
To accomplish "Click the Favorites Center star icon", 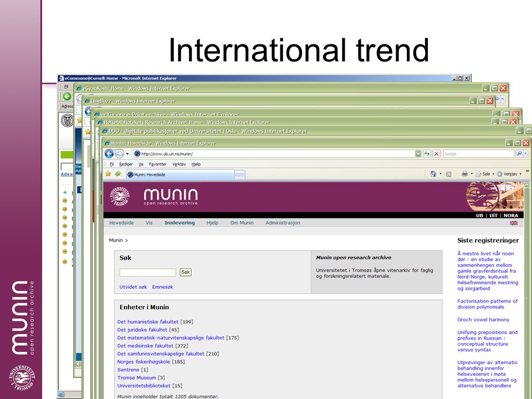I will coord(108,173).
